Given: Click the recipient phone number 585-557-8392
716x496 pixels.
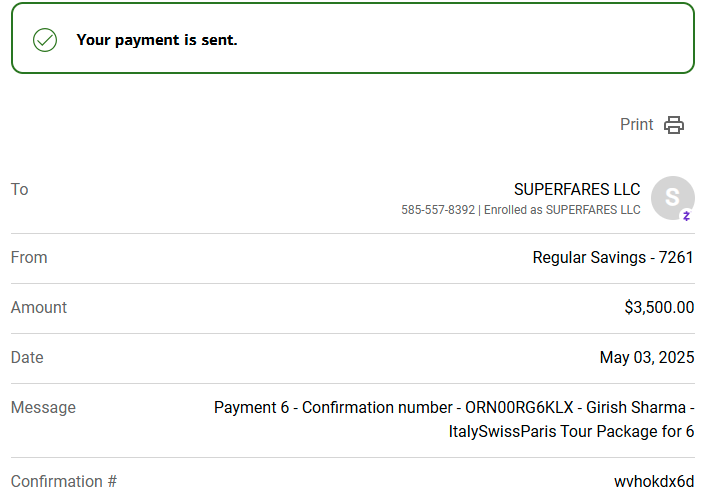Looking at the screenshot, I should coord(438,210).
